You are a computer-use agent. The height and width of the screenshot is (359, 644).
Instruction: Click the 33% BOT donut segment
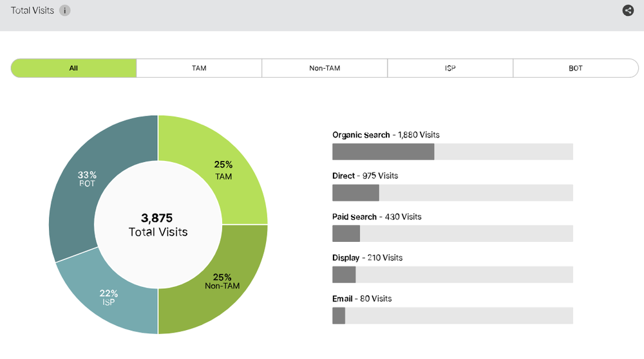point(87,179)
